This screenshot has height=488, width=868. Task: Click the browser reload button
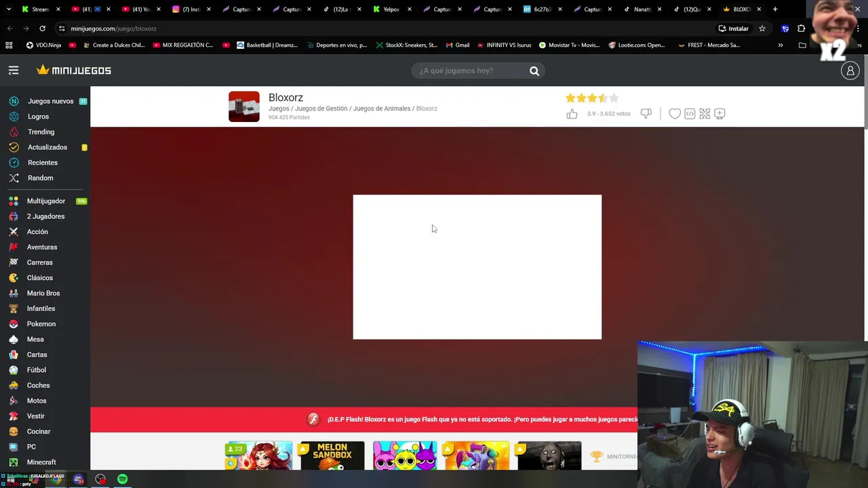pos(42,28)
